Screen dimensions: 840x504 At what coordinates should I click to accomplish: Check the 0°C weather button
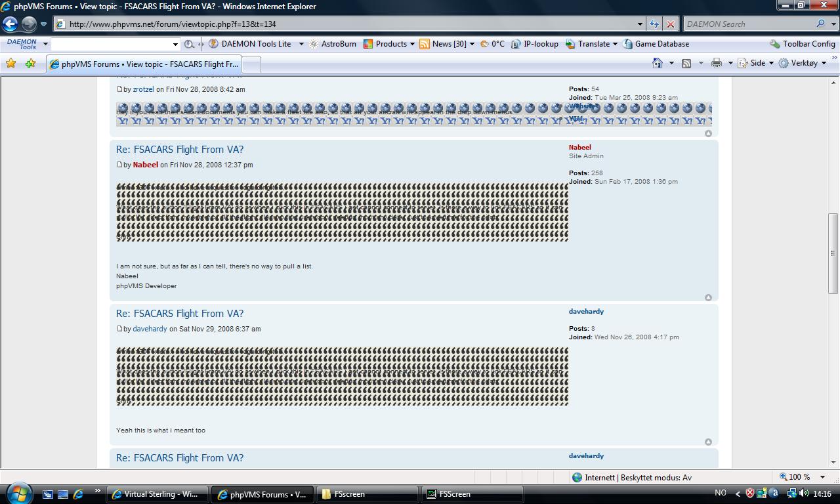(x=493, y=44)
